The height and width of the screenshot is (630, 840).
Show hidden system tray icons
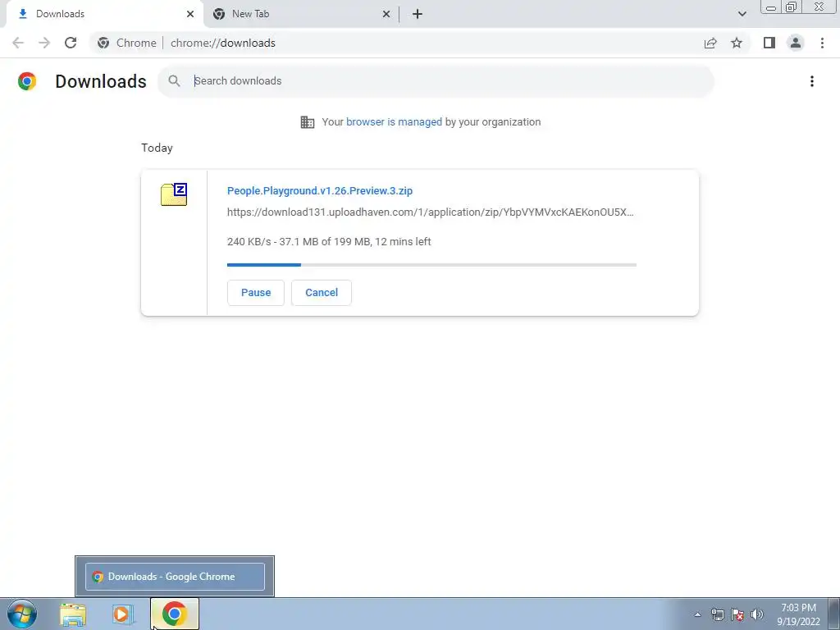tap(697, 614)
